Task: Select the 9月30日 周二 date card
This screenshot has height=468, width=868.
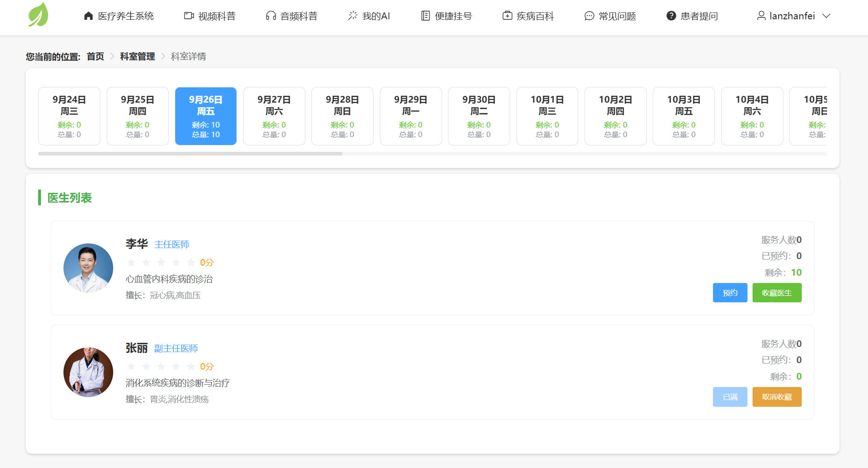Action: (x=479, y=116)
